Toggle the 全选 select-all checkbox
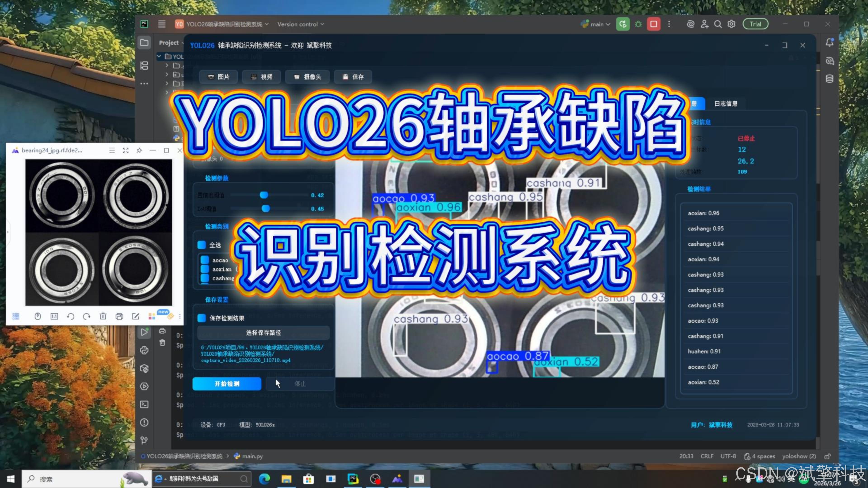This screenshot has width=868, height=488. pos(201,245)
